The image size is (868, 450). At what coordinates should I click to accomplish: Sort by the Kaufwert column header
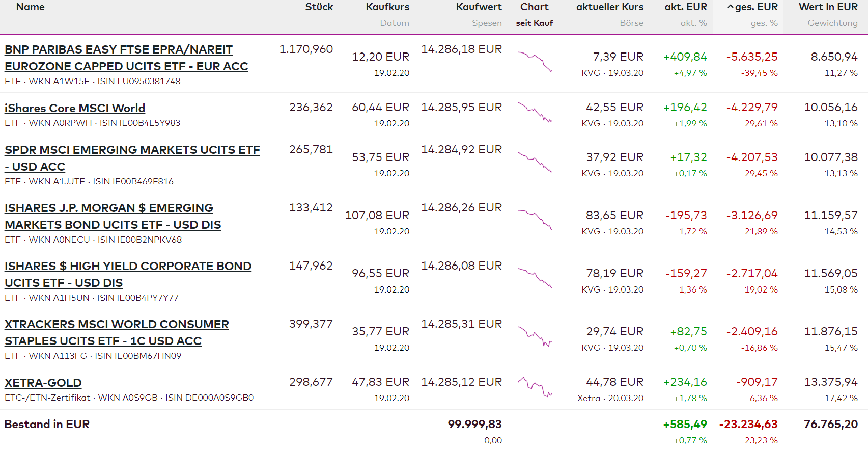click(479, 7)
